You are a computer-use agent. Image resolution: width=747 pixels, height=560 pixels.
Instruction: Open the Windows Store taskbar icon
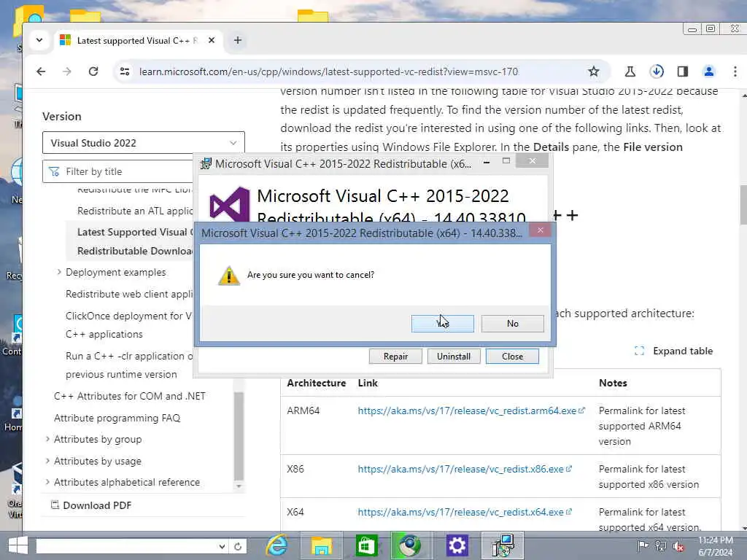coord(366,545)
